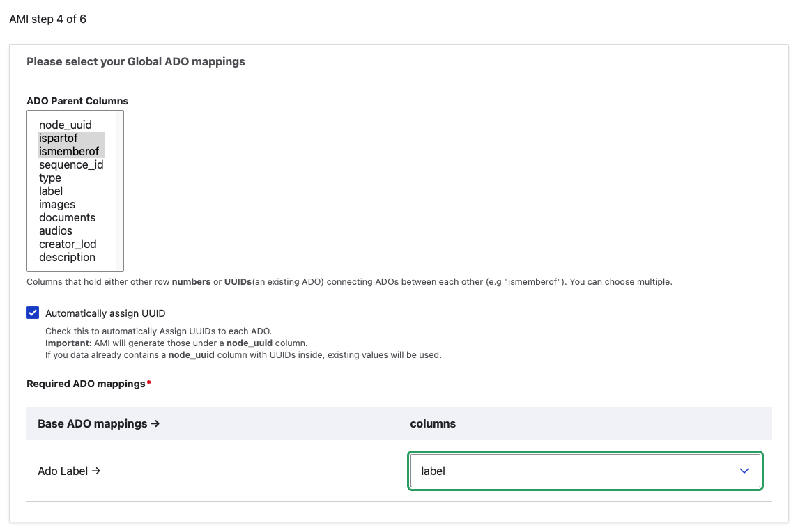Click the Automatically assign UUID label text

[105, 313]
